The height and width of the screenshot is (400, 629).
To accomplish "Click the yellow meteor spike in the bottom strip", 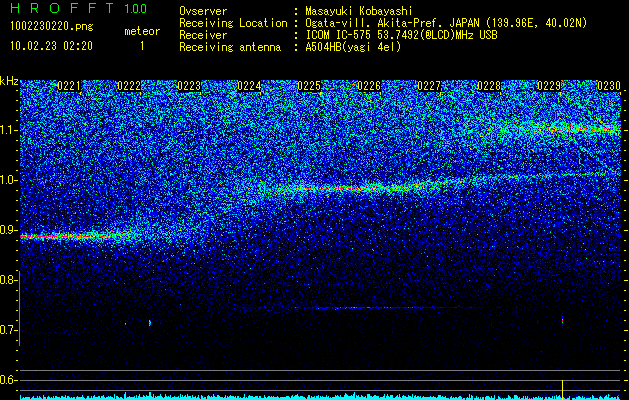I will click(x=562, y=390).
